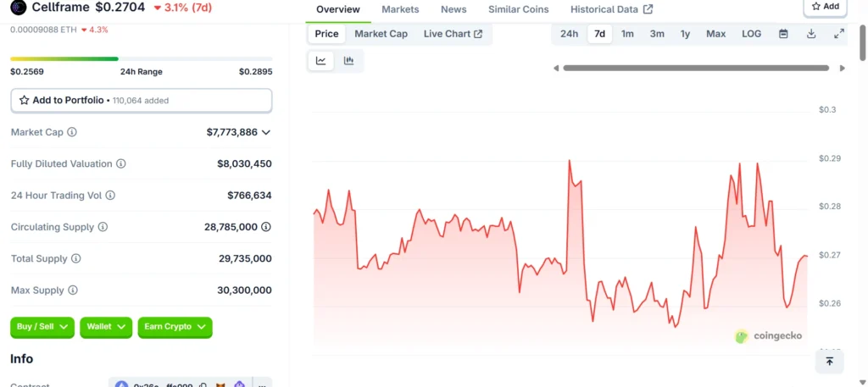
Task: Select the Price chart view
Action: [326, 34]
